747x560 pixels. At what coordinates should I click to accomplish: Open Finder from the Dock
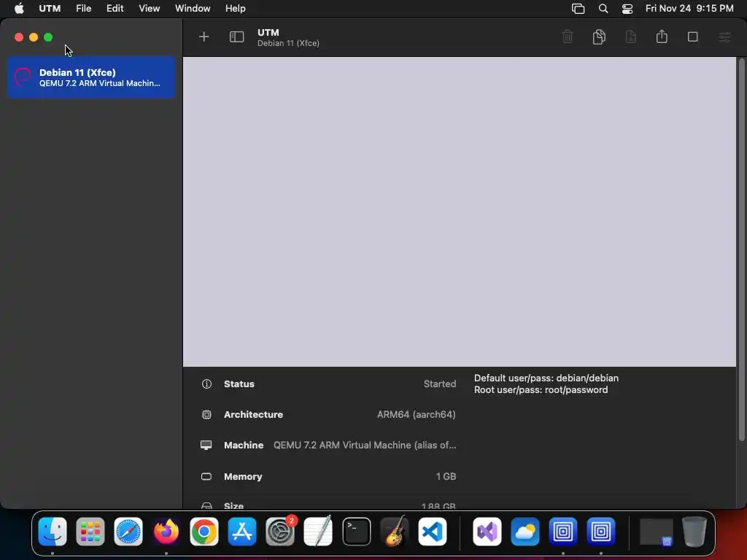[x=53, y=532]
